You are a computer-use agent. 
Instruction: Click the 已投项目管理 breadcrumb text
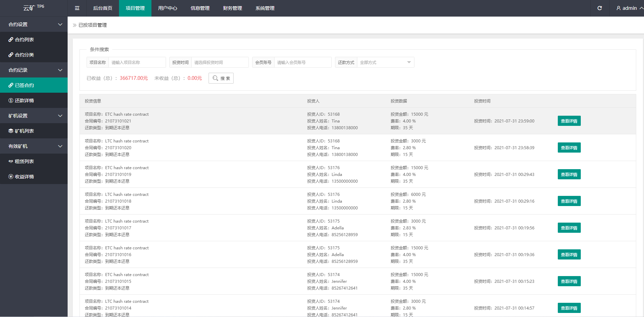(93, 25)
